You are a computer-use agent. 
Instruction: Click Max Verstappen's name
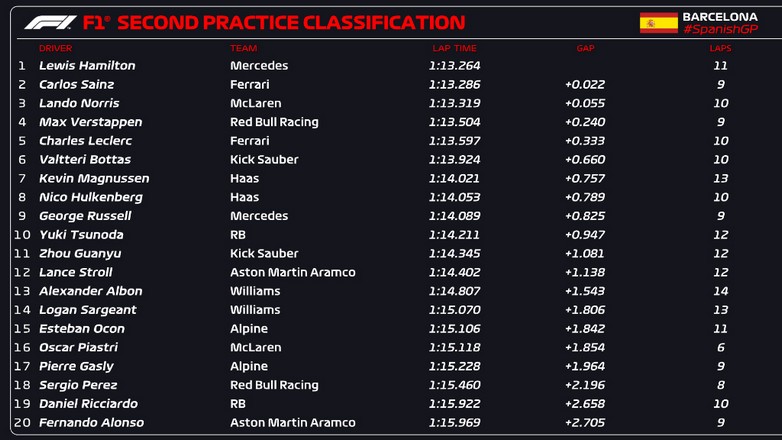coord(90,122)
